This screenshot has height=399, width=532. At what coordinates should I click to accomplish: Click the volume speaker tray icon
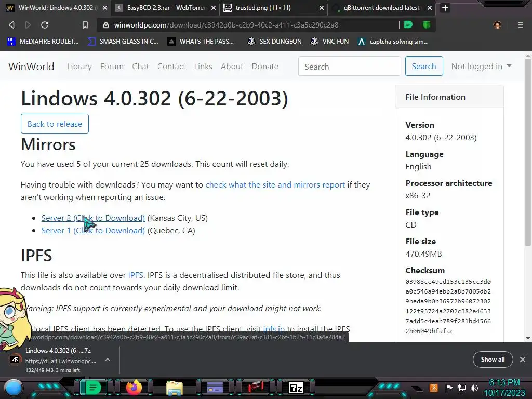(x=474, y=388)
